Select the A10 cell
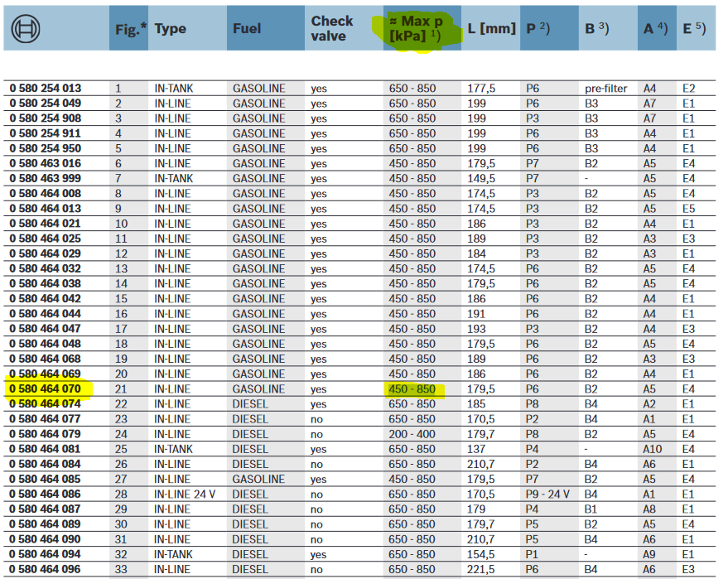Image resolution: width=728 pixels, height=579 pixels. pyautogui.click(x=653, y=450)
